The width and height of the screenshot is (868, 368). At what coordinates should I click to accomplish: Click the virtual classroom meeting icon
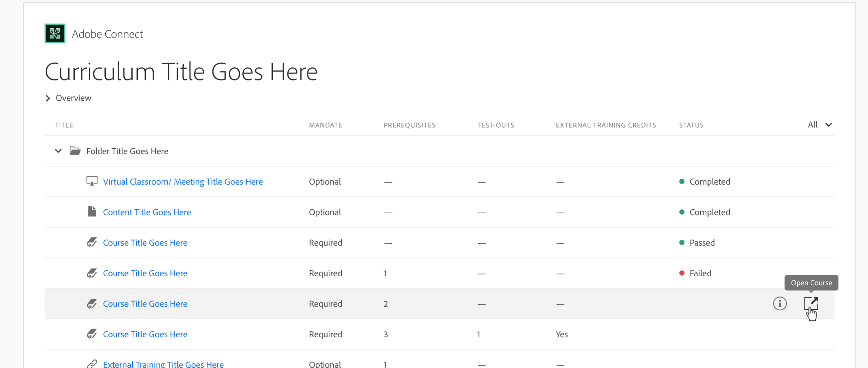pyautogui.click(x=92, y=181)
